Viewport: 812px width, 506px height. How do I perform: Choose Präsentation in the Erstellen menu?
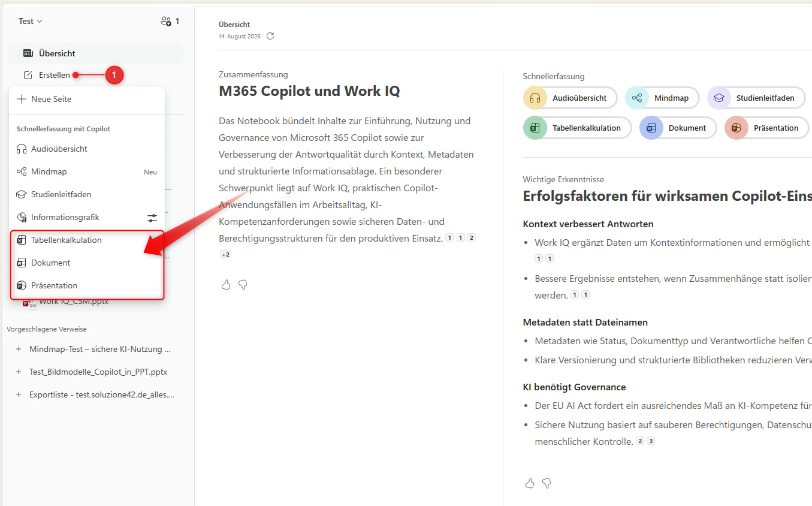pos(87,285)
